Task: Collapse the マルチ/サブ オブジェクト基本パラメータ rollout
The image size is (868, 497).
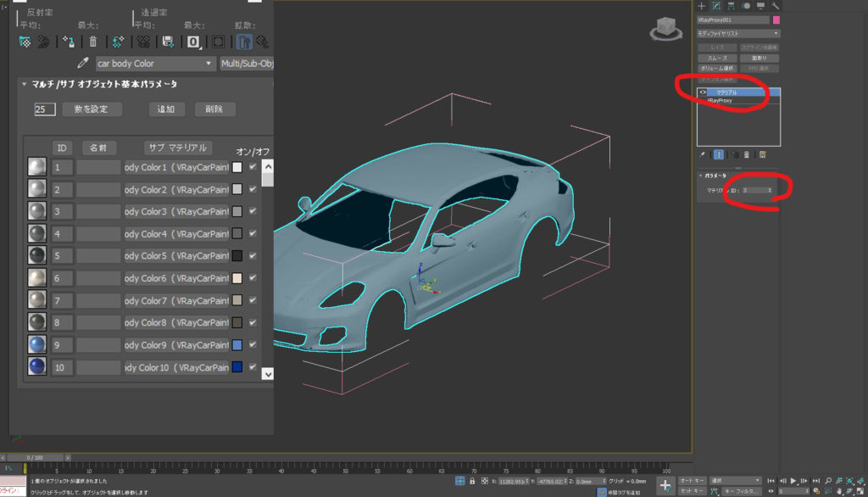Action: pyautogui.click(x=24, y=84)
